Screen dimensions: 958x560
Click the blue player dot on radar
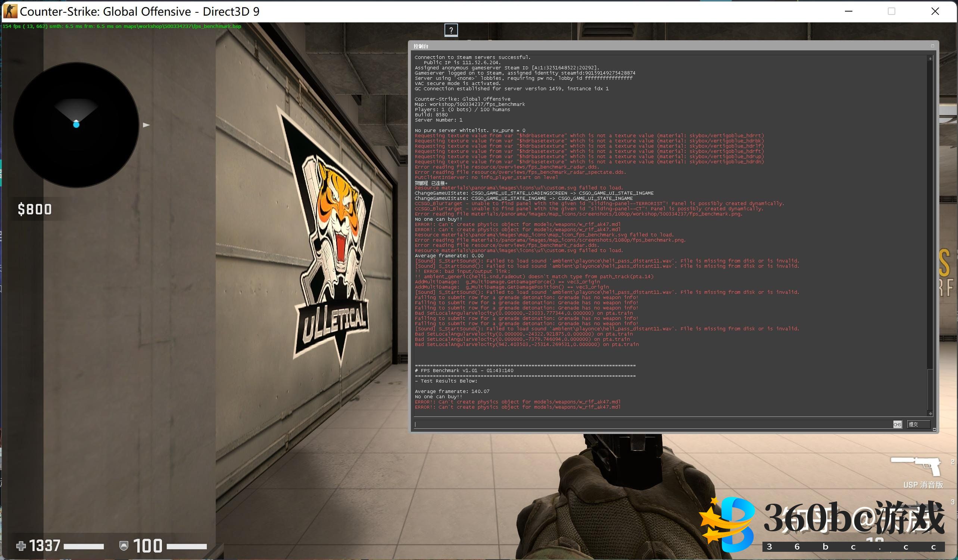pos(76,124)
